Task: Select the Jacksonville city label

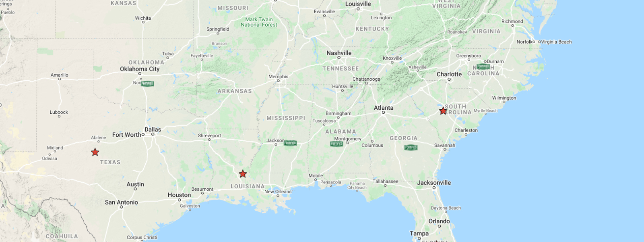Action: (434, 183)
